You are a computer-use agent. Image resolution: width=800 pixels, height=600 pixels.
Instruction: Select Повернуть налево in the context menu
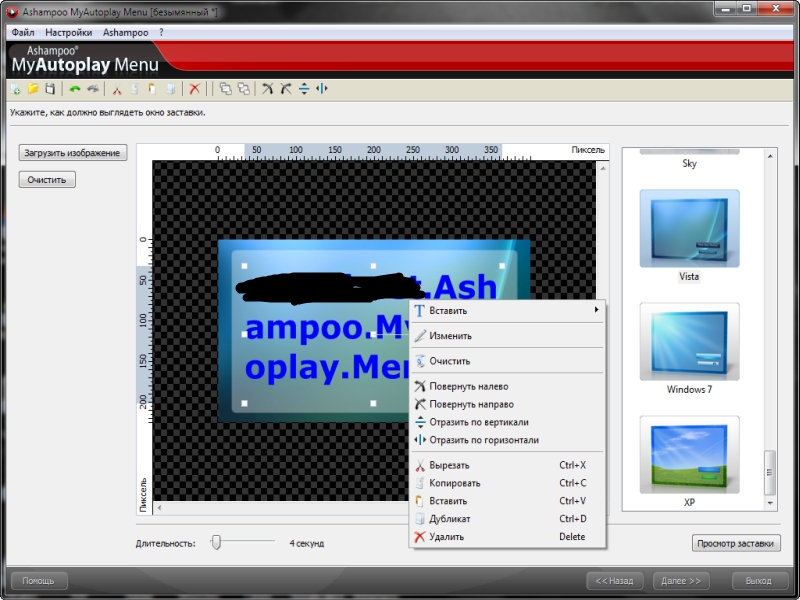tap(507, 386)
